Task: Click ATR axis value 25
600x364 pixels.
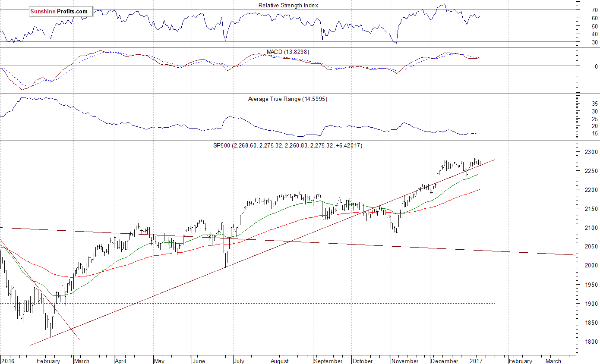Action: (594, 119)
